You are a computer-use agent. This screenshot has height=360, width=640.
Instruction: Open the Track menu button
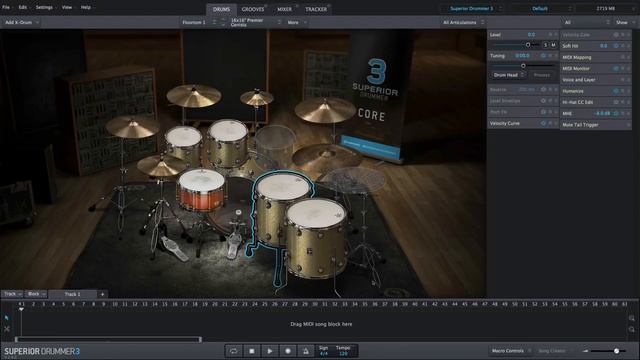coord(13,294)
